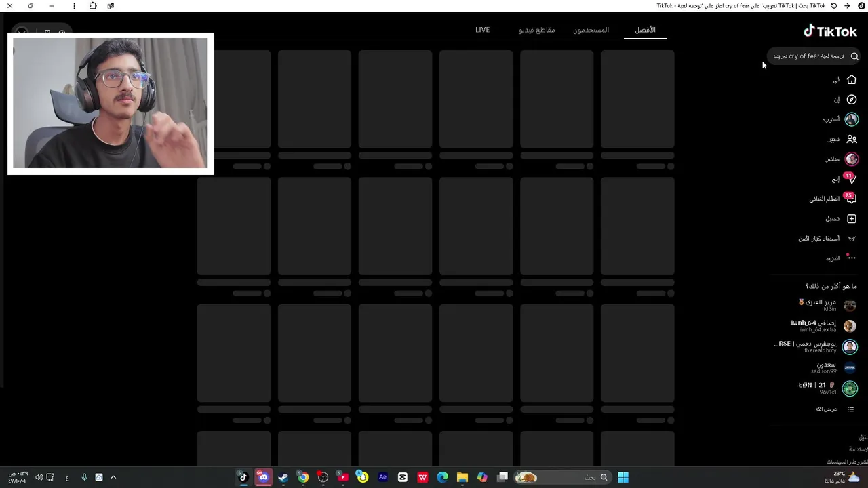868x488 pixels.
Task: Click the TikTok logo
Action: coord(830,31)
